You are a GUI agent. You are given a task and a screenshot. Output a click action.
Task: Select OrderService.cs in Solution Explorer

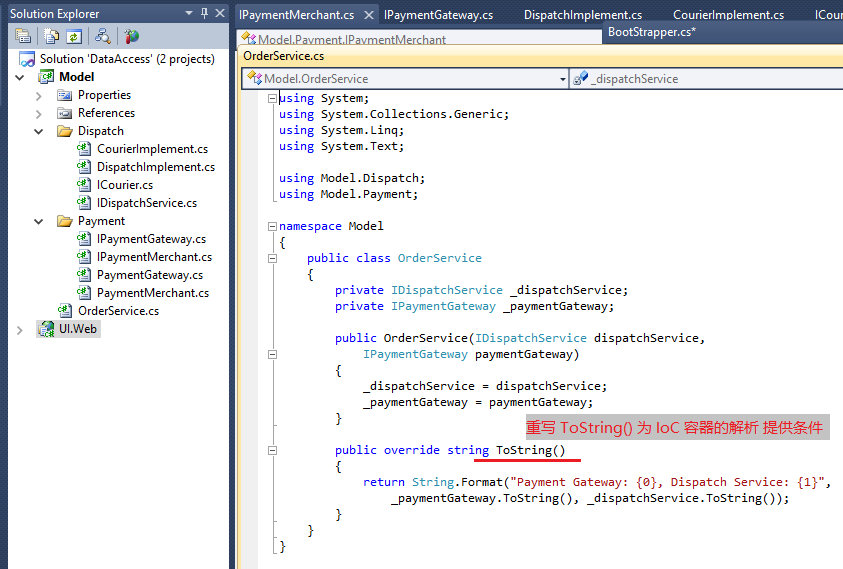(118, 311)
